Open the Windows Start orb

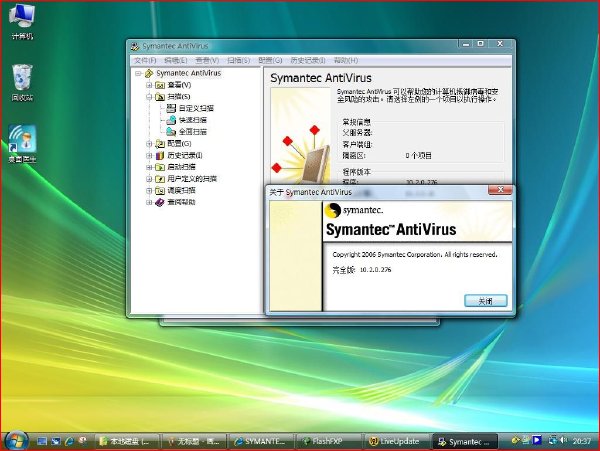pyautogui.click(x=16, y=440)
